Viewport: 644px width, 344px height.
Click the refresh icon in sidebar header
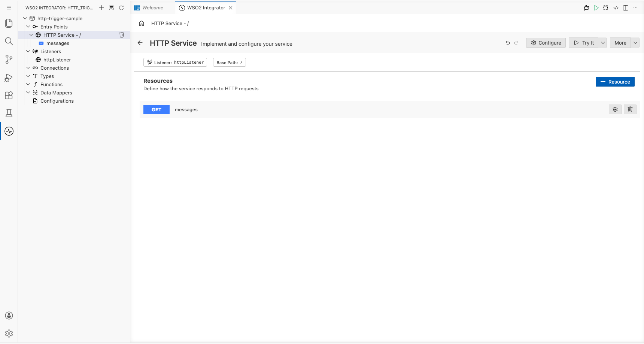[x=121, y=7]
